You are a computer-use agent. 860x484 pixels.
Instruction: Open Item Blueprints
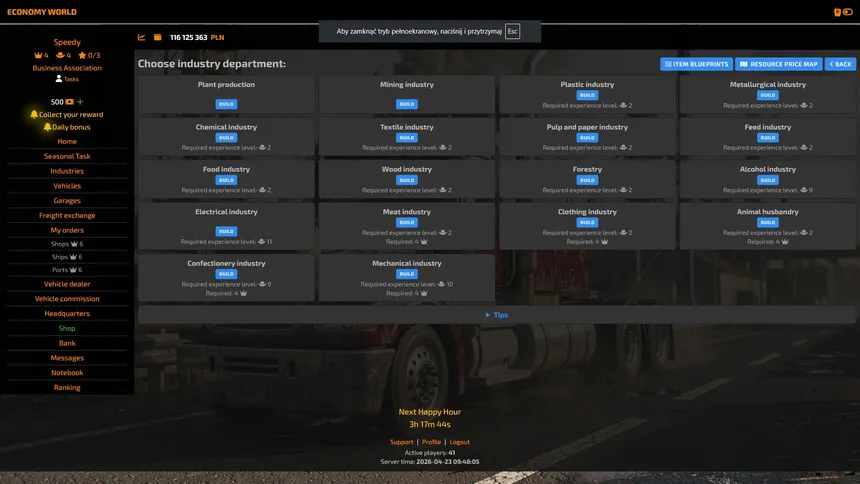[697, 64]
